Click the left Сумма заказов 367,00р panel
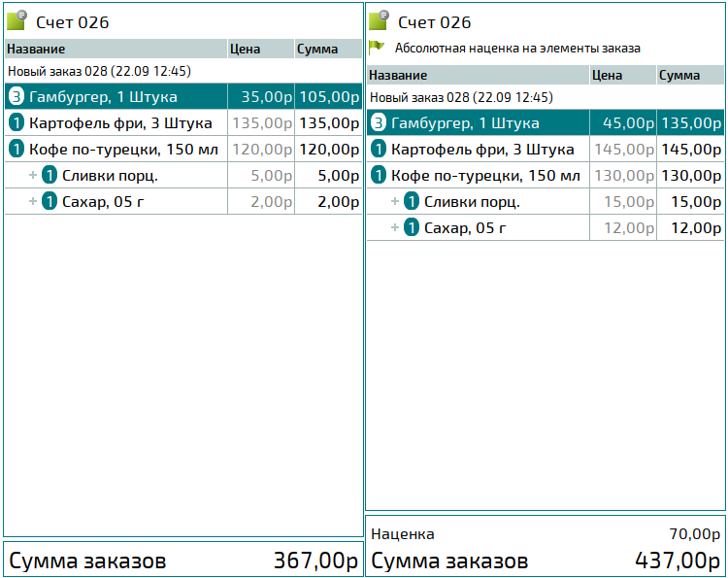The image size is (728, 578). click(x=183, y=560)
